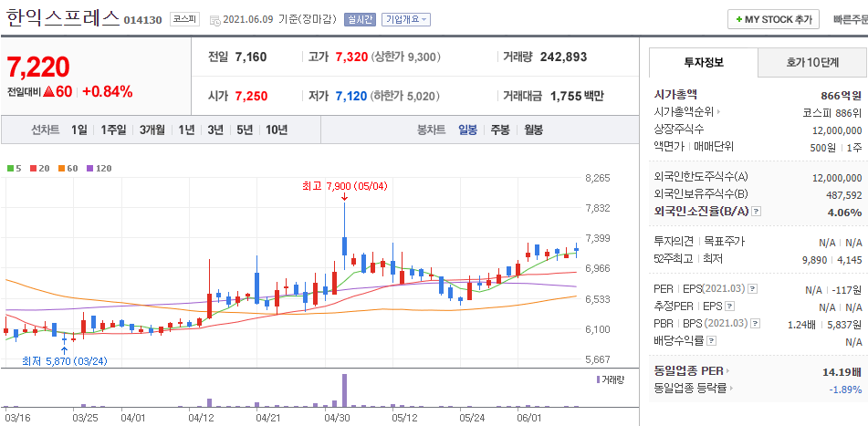Open the 빠른주문 quick order link
The width and height of the screenshot is (868, 426).
pos(851,19)
